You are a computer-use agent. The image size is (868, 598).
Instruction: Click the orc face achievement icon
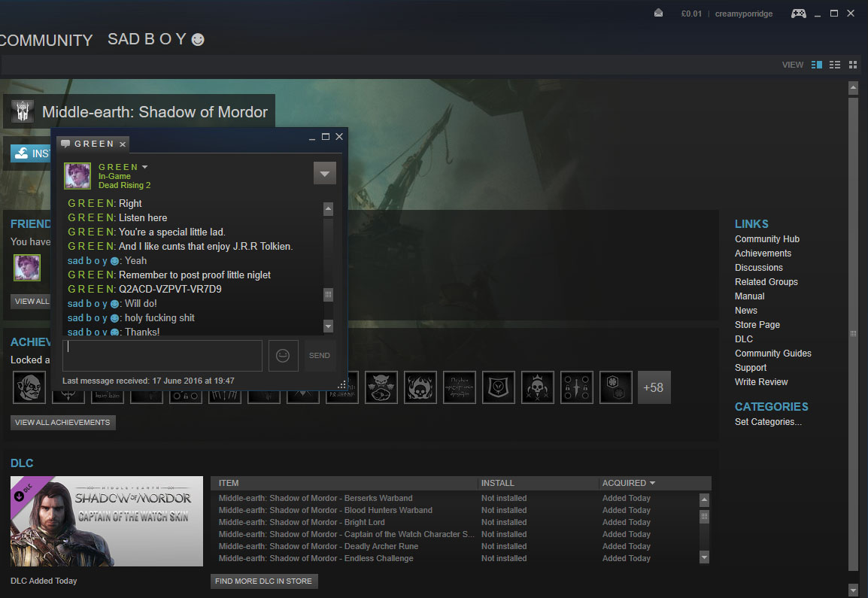pos(29,387)
